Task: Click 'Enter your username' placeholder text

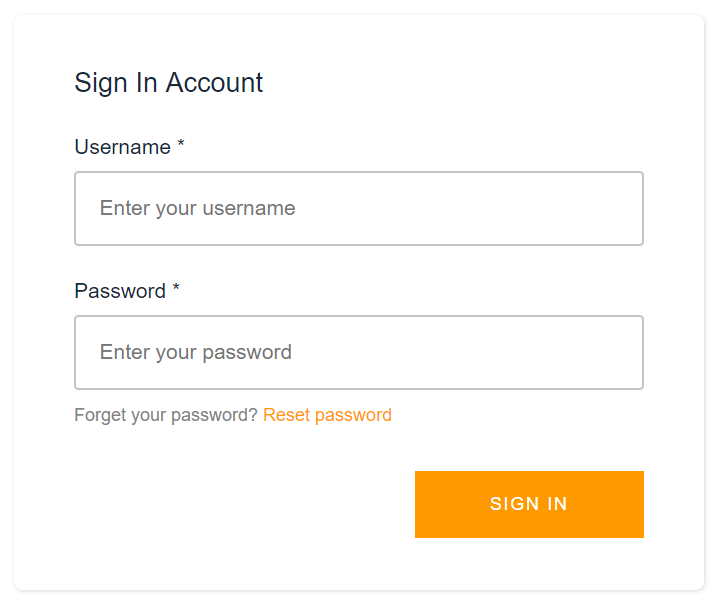Action: click(197, 208)
